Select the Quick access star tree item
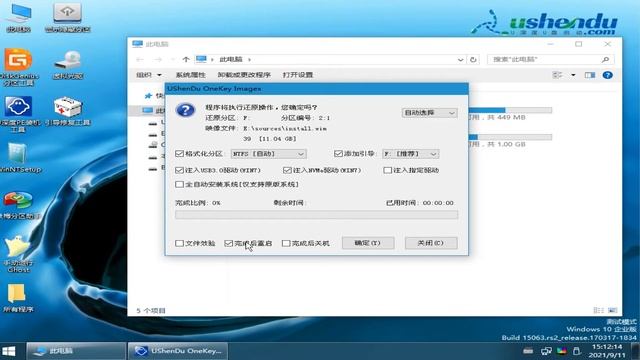 click(x=153, y=96)
